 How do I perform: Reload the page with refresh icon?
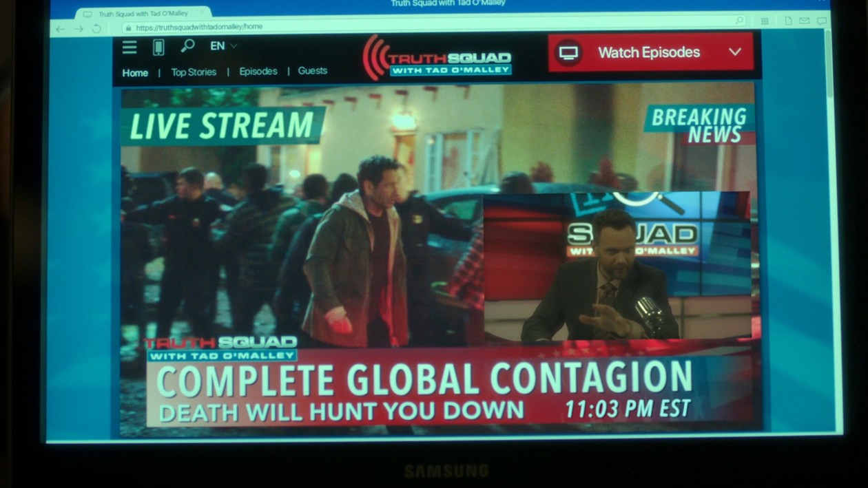96,28
